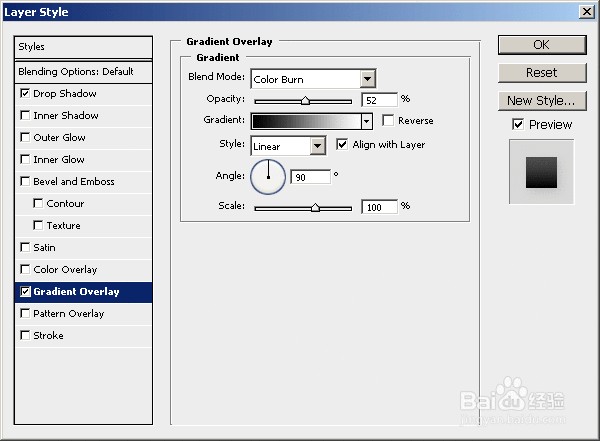Open the Blend Mode dropdown arrow
This screenshot has height=441, width=600.
(x=367, y=79)
